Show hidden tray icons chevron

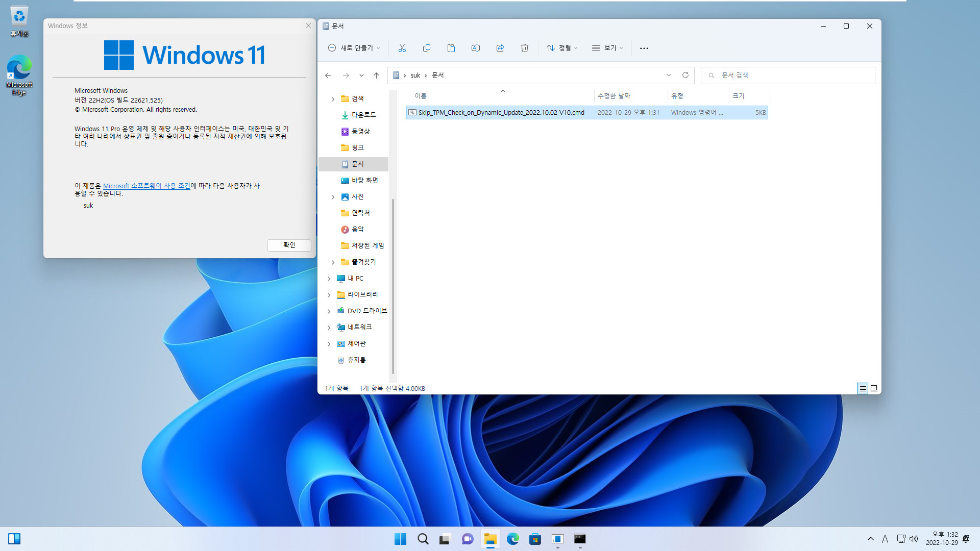tap(871, 539)
